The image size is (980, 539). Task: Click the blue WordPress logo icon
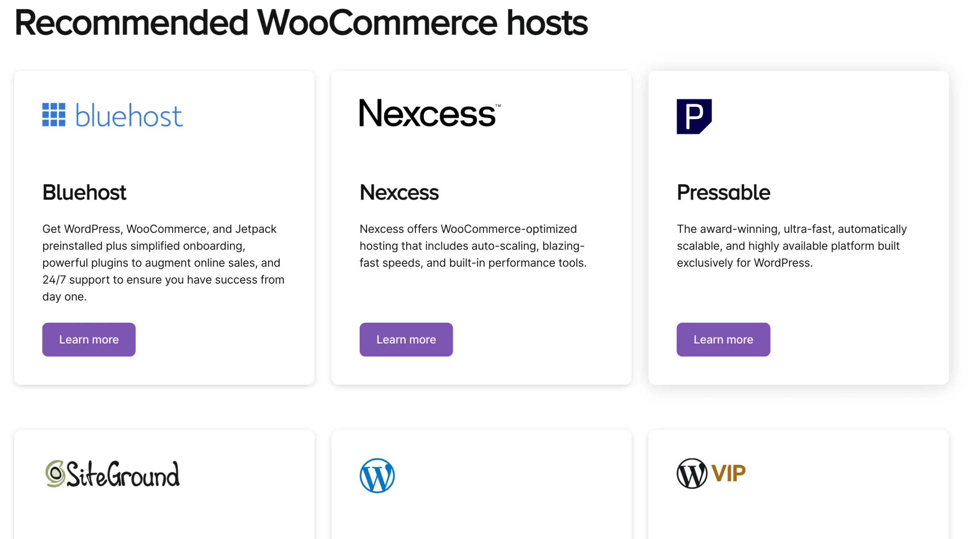click(x=377, y=475)
